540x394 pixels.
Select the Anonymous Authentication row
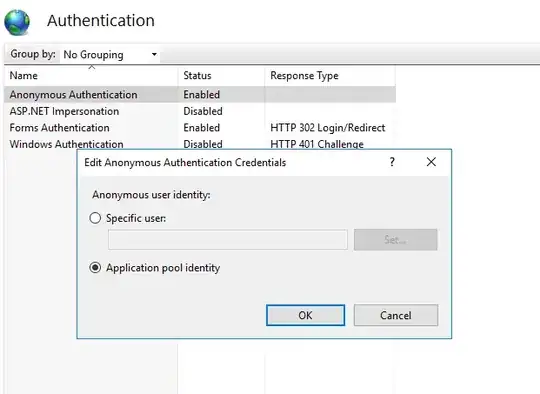coord(200,94)
